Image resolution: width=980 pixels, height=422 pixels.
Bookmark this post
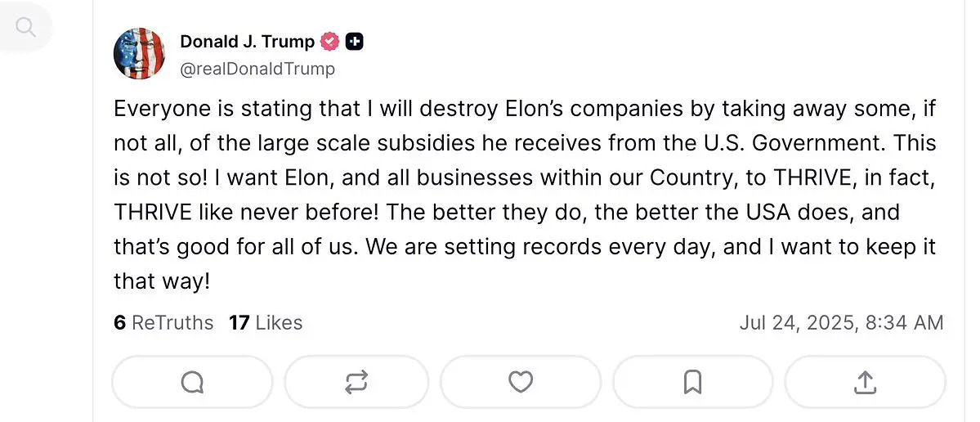692,382
